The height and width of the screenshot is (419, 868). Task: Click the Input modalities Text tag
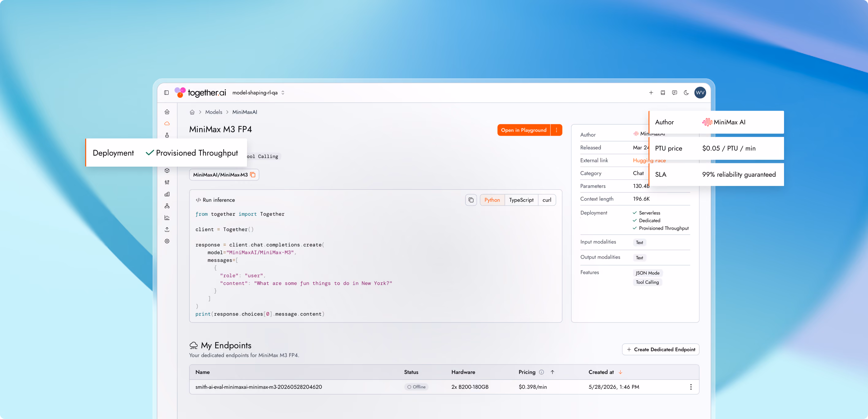639,243
